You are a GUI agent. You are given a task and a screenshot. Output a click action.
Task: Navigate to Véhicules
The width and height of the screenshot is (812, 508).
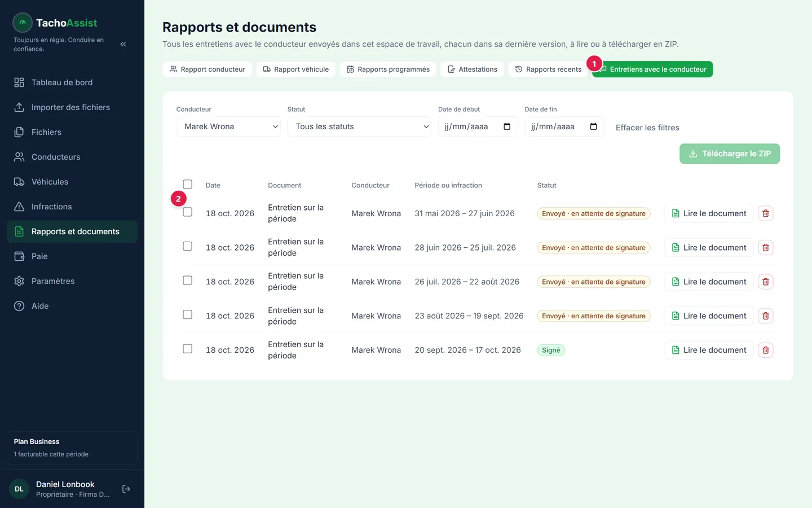click(x=72, y=182)
